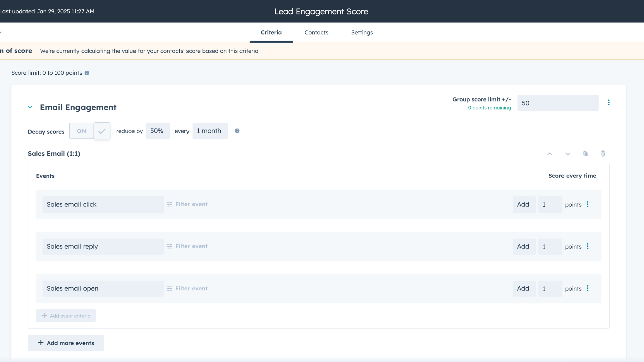Open Email Engagement group three-dot menu
This screenshot has height=362, width=644.
point(609,103)
